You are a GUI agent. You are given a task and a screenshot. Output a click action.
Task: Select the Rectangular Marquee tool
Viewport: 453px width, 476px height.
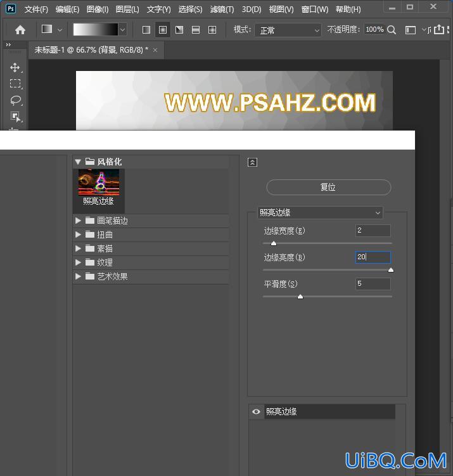15,84
